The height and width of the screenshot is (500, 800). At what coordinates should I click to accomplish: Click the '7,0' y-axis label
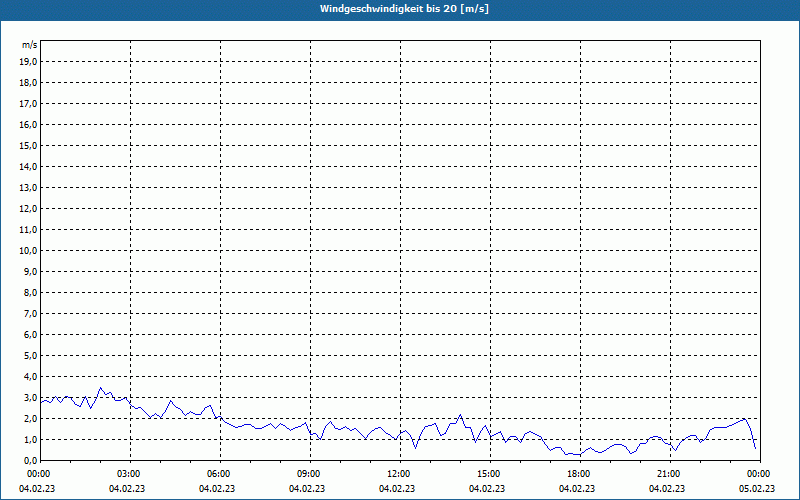pos(31,313)
